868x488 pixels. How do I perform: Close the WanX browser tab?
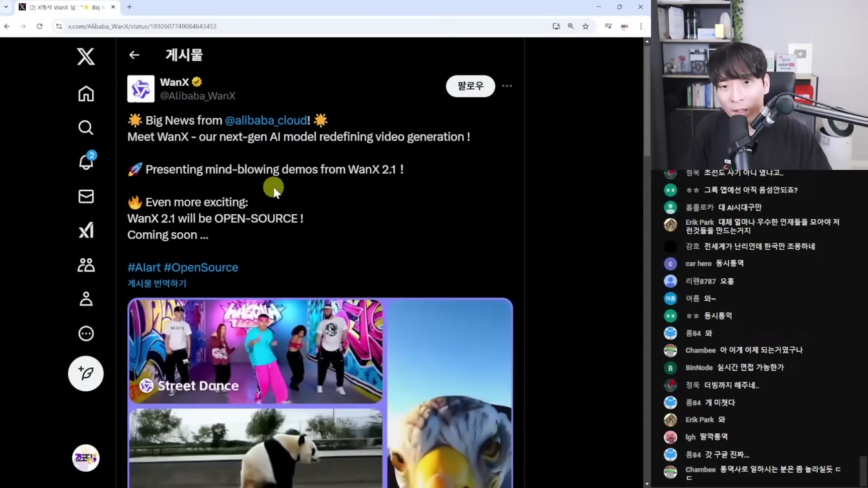(113, 7)
